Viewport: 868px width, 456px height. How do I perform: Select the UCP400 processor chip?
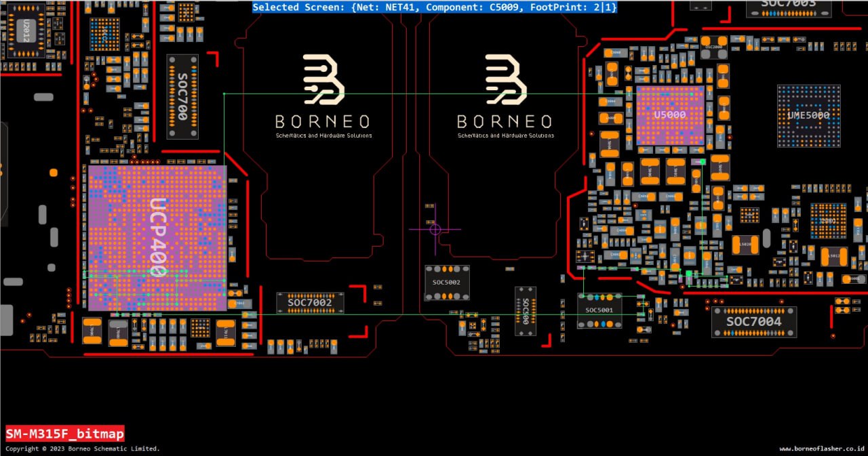coord(157,238)
